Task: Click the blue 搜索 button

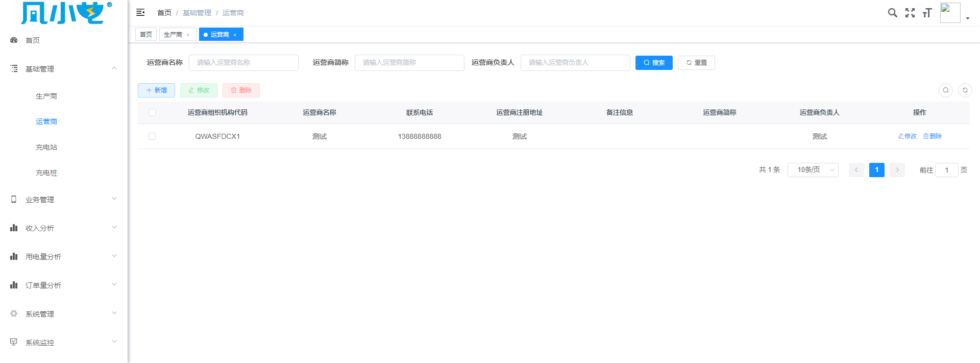Action: point(654,63)
